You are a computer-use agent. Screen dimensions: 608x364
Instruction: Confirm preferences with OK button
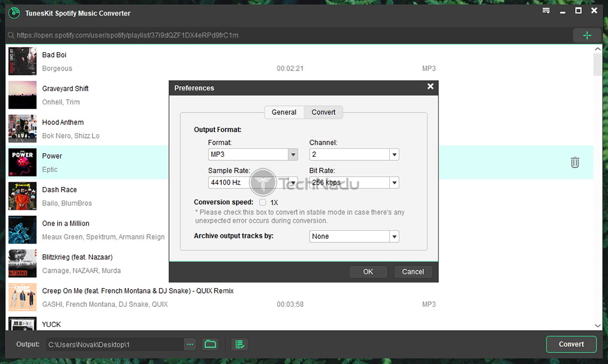pos(368,272)
